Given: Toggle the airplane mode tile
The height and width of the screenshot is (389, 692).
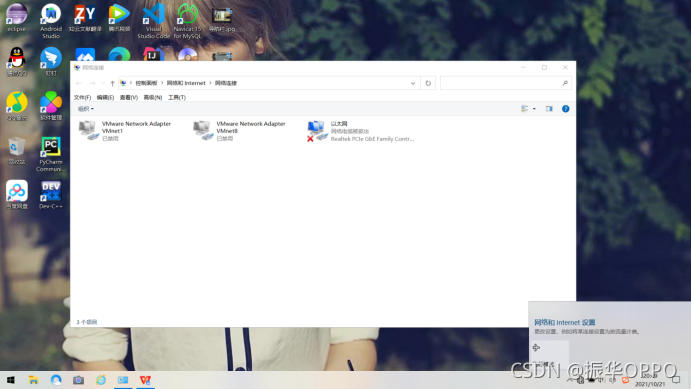Looking at the screenshot, I should [549, 355].
